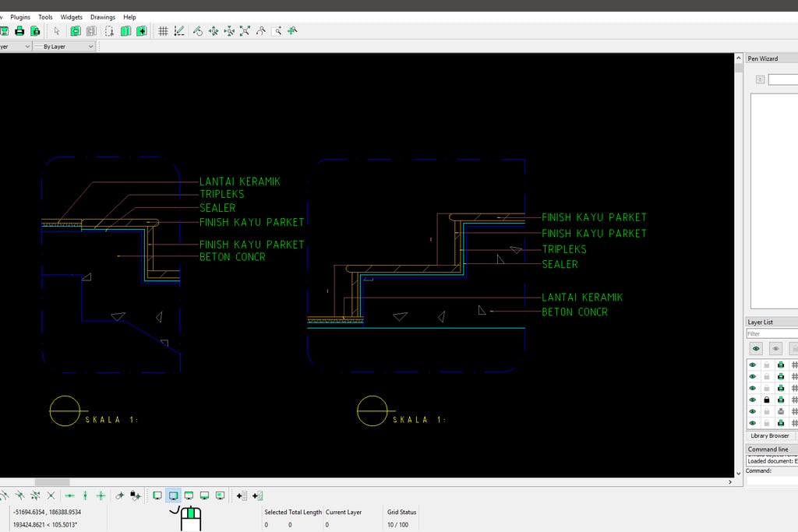
Task: Click the Print icon in toolbar
Action: (x=19, y=31)
